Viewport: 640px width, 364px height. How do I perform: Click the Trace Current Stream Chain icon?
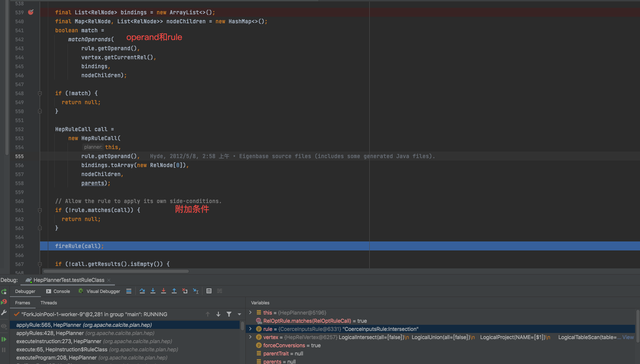pyautogui.click(x=220, y=291)
